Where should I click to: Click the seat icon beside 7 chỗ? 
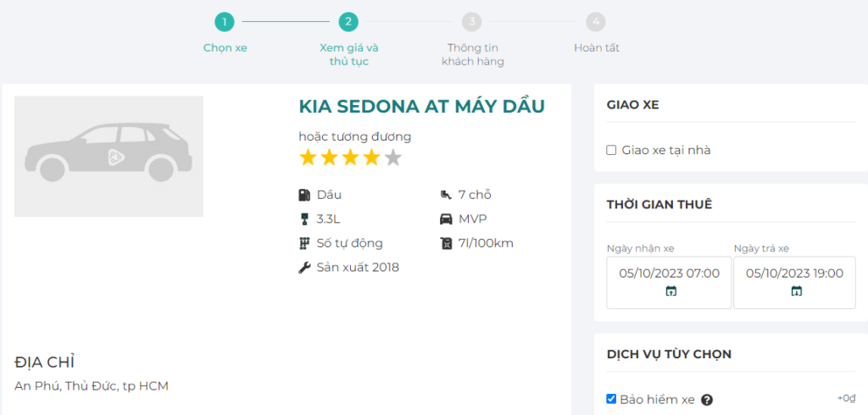pyautogui.click(x=446, y=195)
